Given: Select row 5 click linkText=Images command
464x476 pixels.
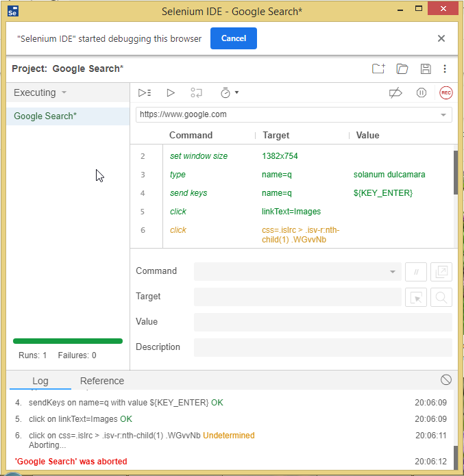Looking at the screenshot, I should (292, 212).
